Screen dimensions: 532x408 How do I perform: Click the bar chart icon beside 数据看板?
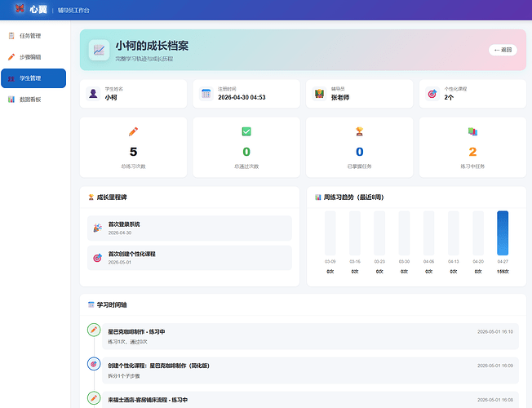[11, 100]
